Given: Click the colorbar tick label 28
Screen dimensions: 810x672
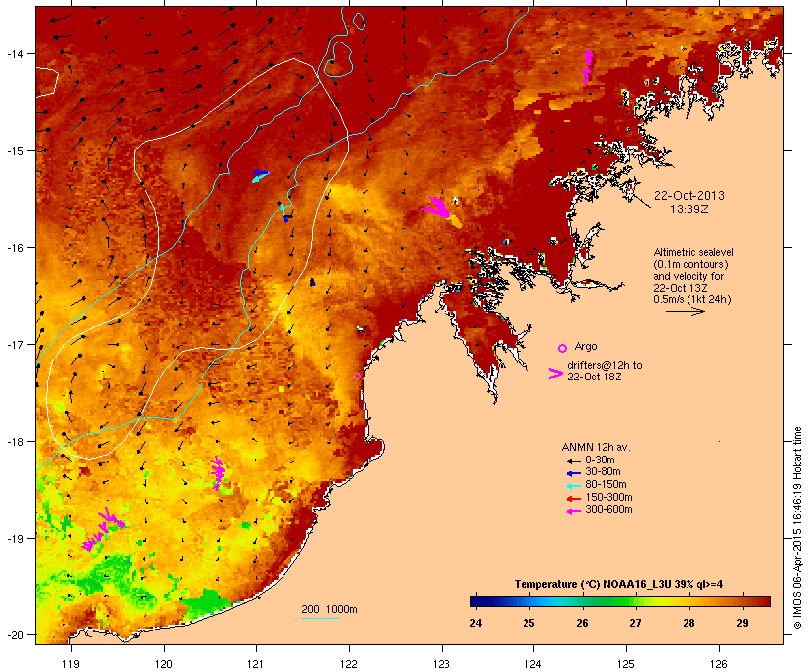Looking at the screenshot, I should (688, 623).
